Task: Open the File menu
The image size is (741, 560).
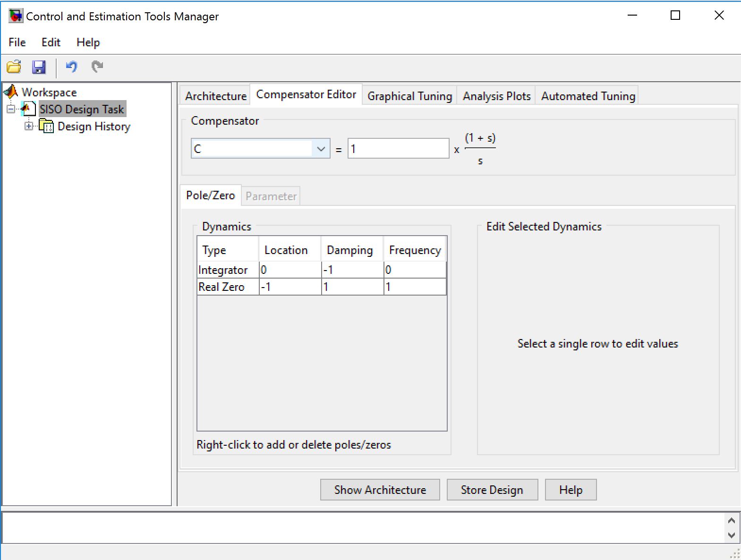Action: tap(17, 42)
